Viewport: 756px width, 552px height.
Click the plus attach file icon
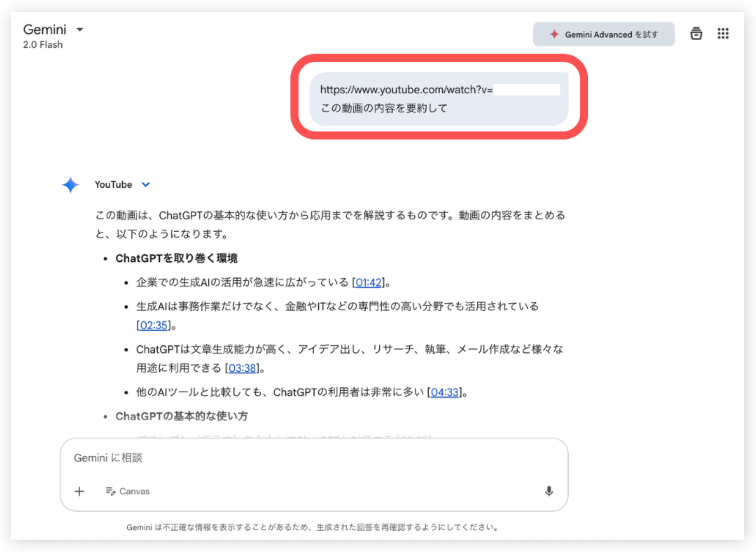(x=79, y=491)
